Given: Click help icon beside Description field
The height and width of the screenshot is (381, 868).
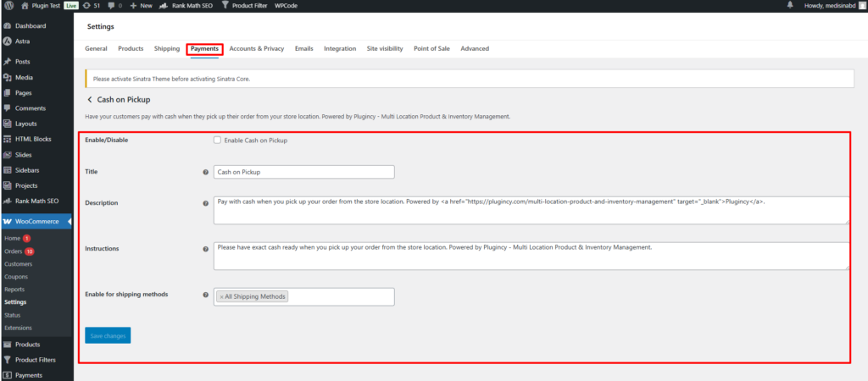Looking at the screenshot, I should [x=206, y=203].
